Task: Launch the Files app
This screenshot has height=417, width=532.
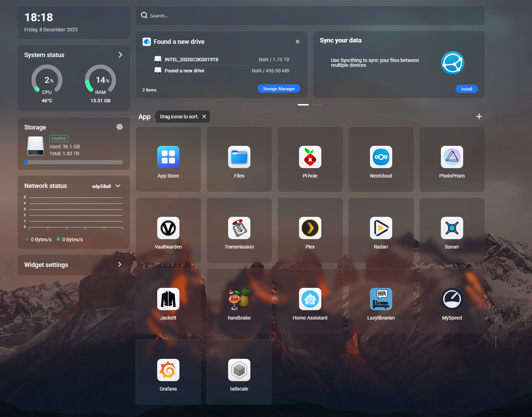Action: point(239,157)
